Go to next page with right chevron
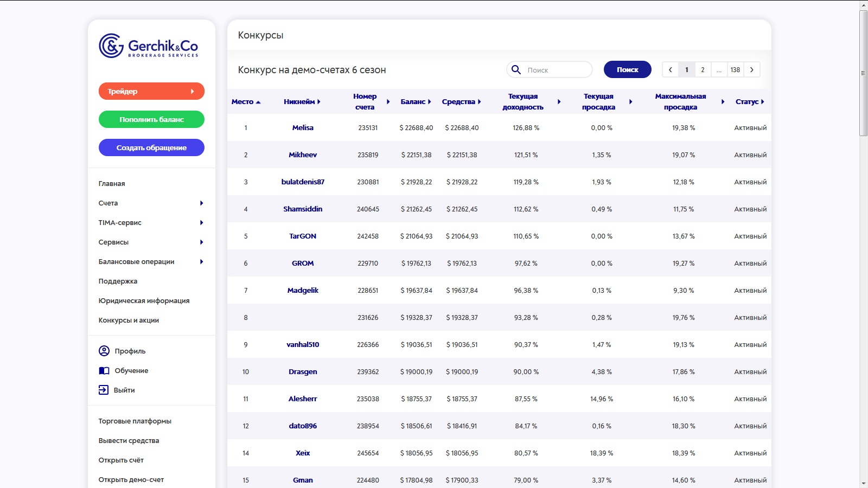The width and height of the screenshot is (868, 488). click(x=751, y=70)
